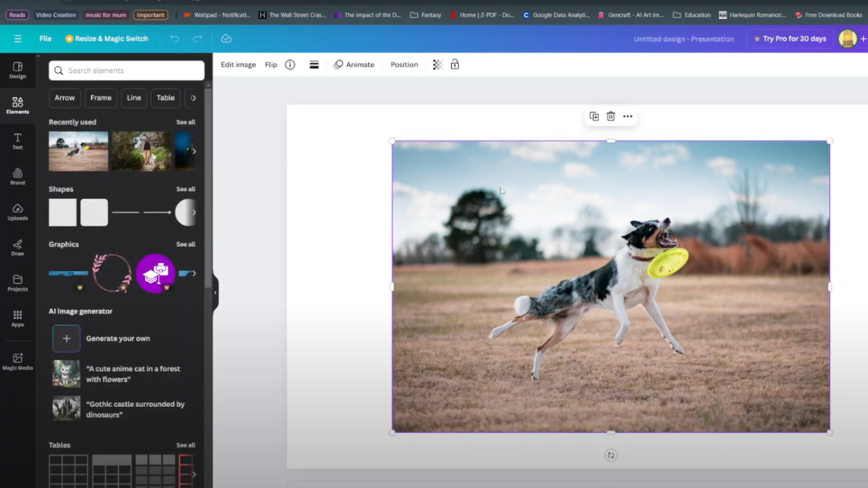Add the plain line shape
Image resolution: width=868 pixels, height=488 pixels.
point(125,212)
